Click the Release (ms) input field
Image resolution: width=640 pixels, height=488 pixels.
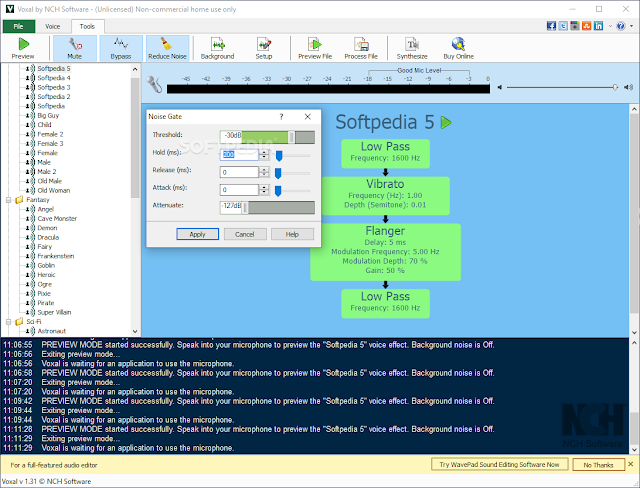(239, 172)
